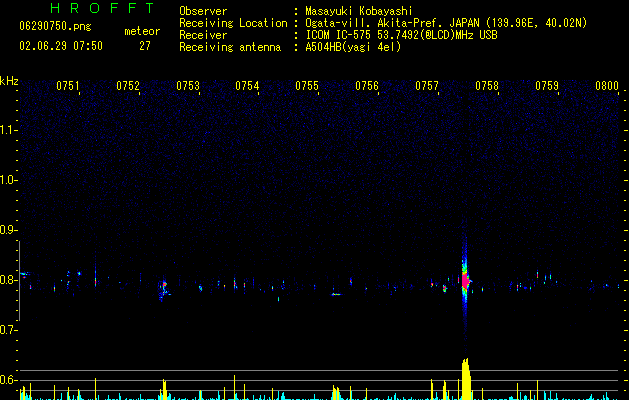629x400 pixels.
Task: Click the date stamp 02.06.29 07:50
Action: click(x=61, y=46)
